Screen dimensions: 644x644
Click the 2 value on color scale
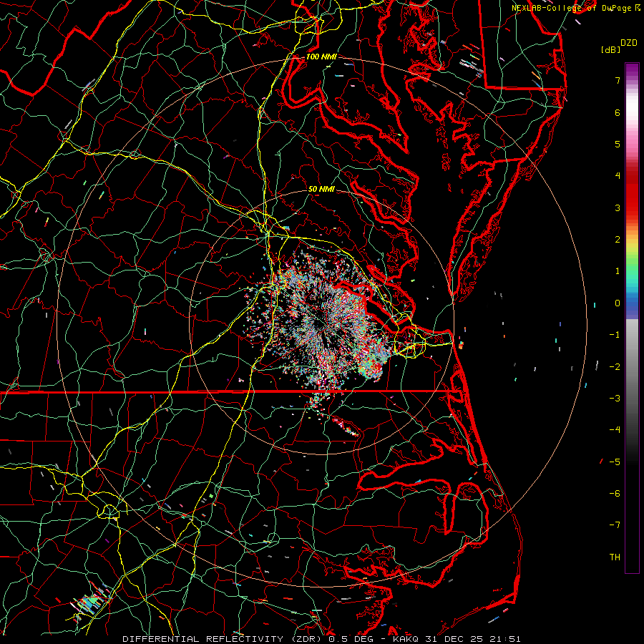click(x=618, y=240)
